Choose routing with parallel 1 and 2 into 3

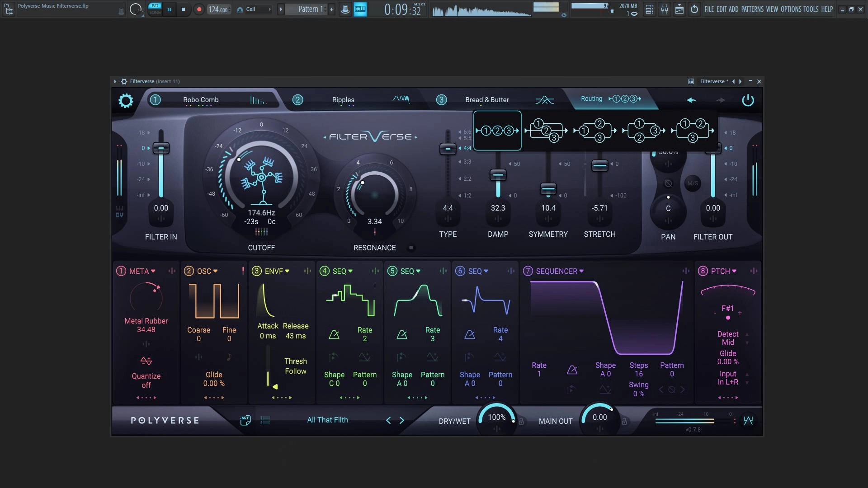(644, 131)
